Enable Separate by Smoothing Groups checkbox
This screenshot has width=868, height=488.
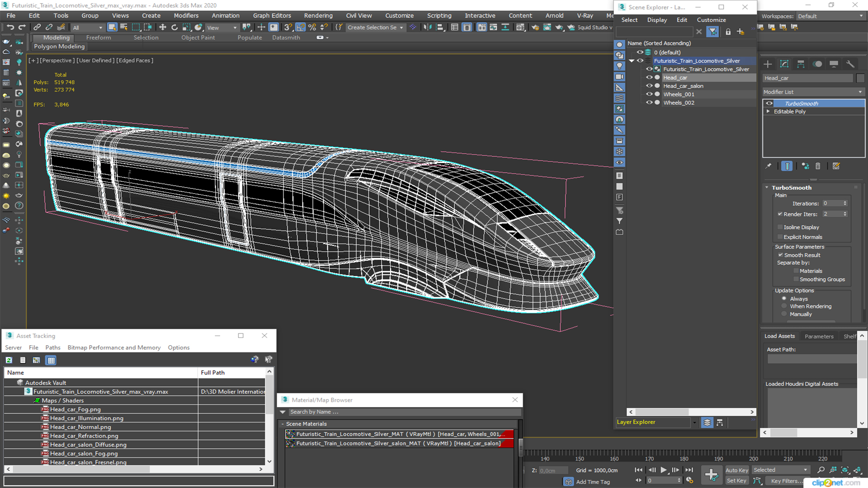[x=796, y=280]
